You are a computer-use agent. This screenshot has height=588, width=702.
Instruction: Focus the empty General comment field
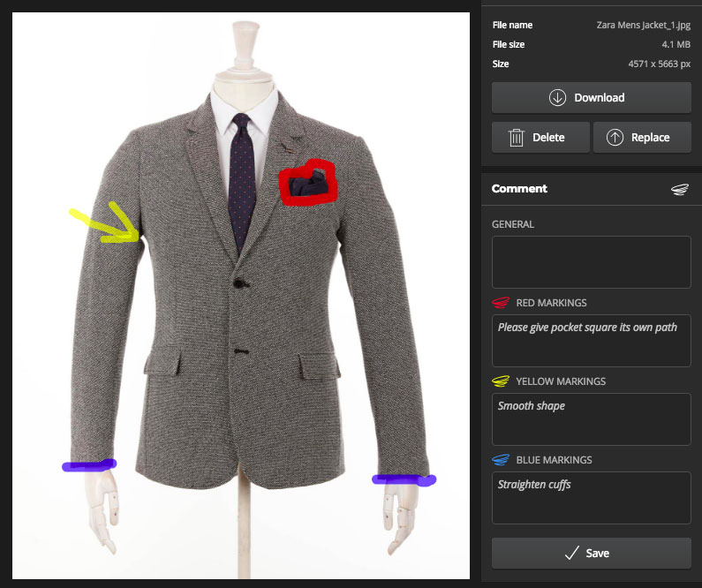point(591,262)
